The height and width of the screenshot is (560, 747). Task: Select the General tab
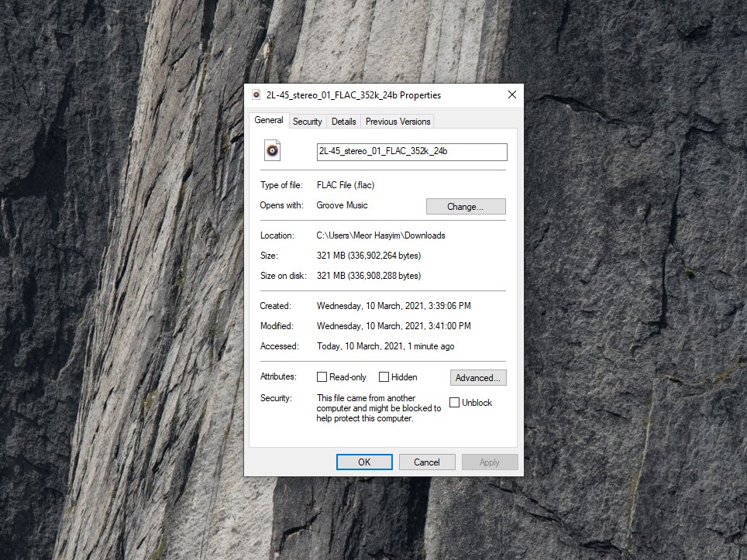click(x=269, y=120)
